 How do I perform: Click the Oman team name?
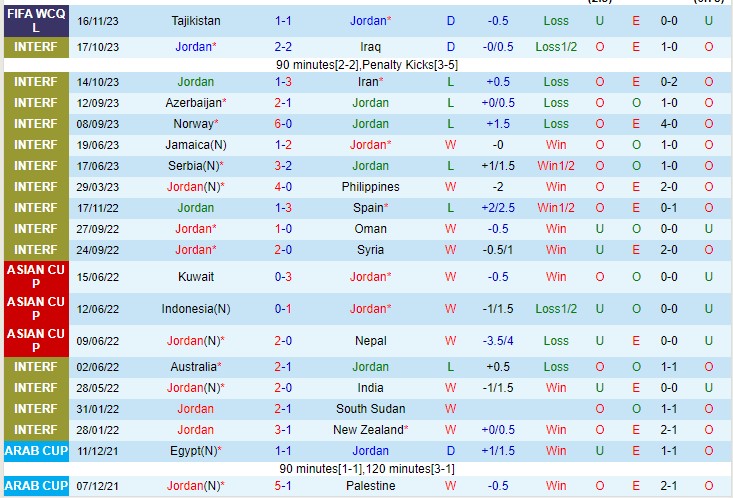[x=370, y=229]
